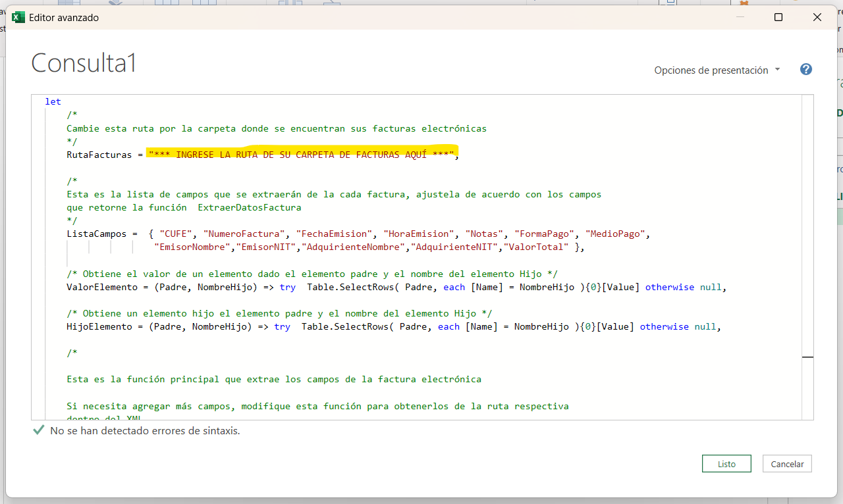
Task: Click the 'Si necesita agregar más campos' comment
Action: click(x=317, y=406)
